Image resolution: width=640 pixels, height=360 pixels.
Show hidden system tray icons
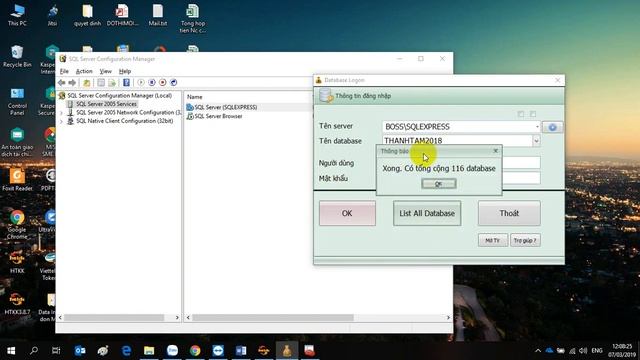click(x=538, y=351)
